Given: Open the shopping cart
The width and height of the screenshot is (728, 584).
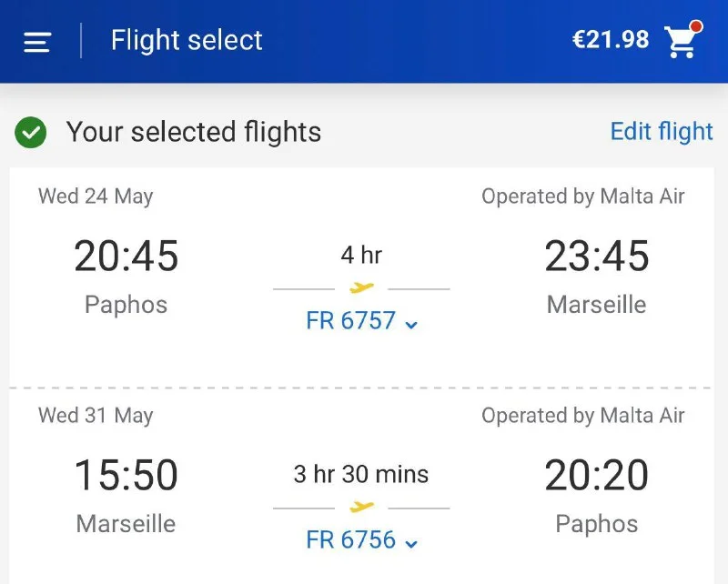Looking at the screenshot, I should coord(682,41).
